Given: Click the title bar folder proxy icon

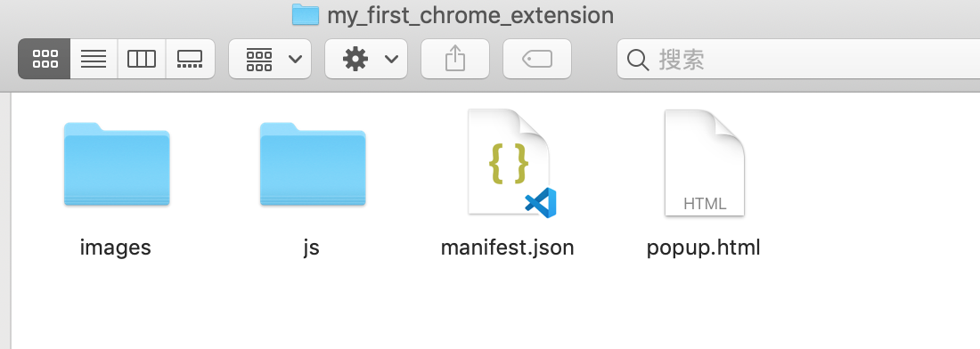Looking at the screenshot, I should (x=306, y=14).
